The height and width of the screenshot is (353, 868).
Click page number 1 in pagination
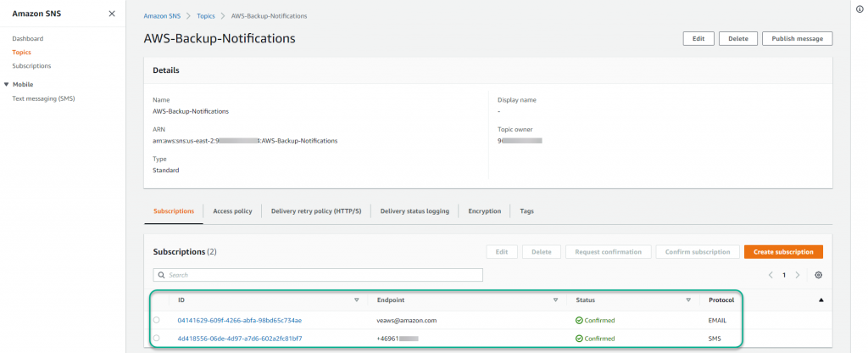[x=784, y=275]
